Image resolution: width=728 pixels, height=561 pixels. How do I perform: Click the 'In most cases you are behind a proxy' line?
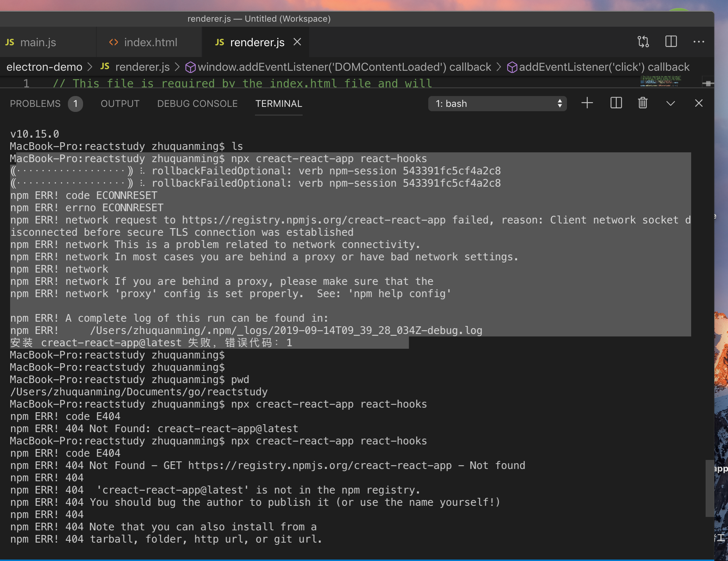coord(264,257)
